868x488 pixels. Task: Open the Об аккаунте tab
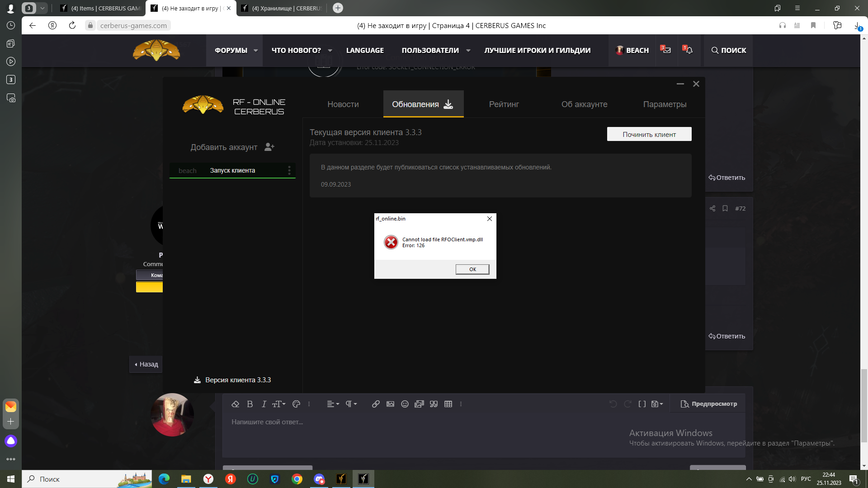coord(584,104)
